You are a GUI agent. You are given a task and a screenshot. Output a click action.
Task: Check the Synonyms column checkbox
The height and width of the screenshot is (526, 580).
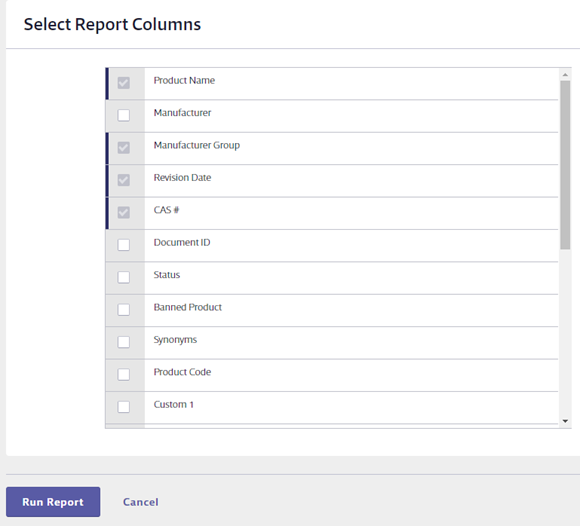[x=124, y=342]
